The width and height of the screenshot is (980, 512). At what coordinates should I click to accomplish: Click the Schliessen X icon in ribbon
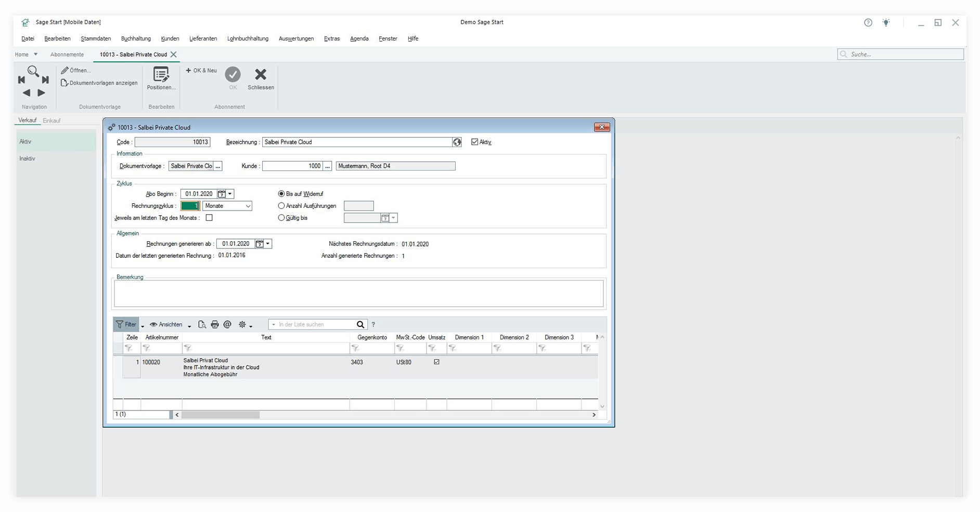point(261,74)
